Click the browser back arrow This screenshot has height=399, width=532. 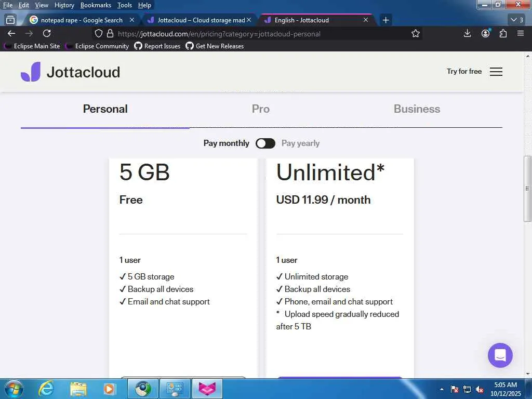[x=11, y=33]
